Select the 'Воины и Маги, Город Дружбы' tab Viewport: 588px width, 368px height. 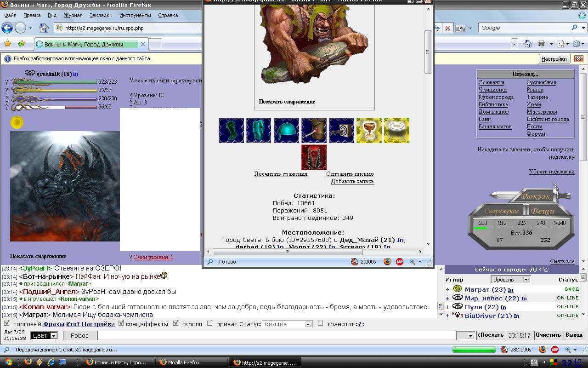coord(91,45)
